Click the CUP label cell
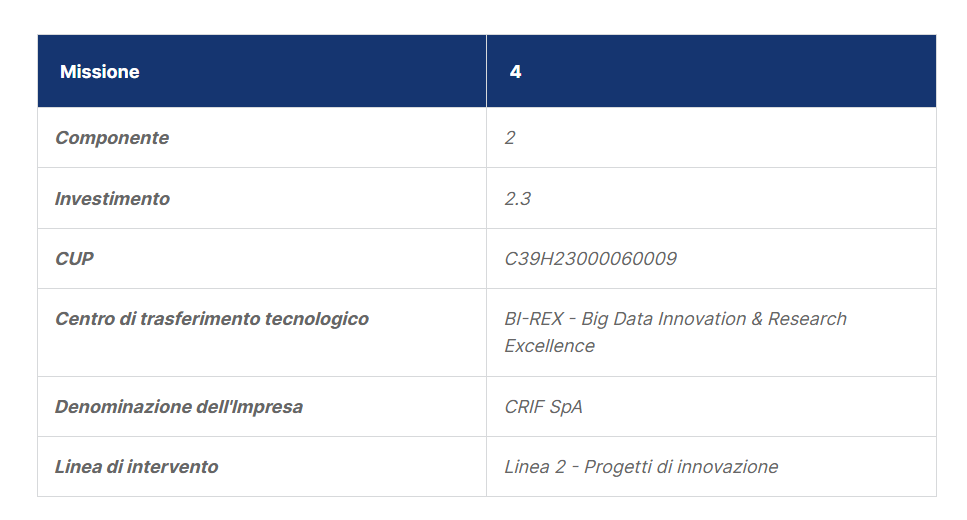 coord(262,258)
